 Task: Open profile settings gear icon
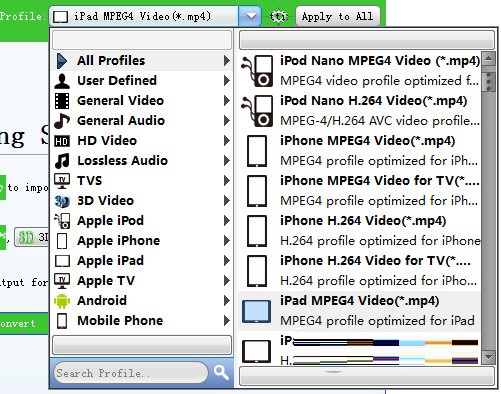pos(278,16)
